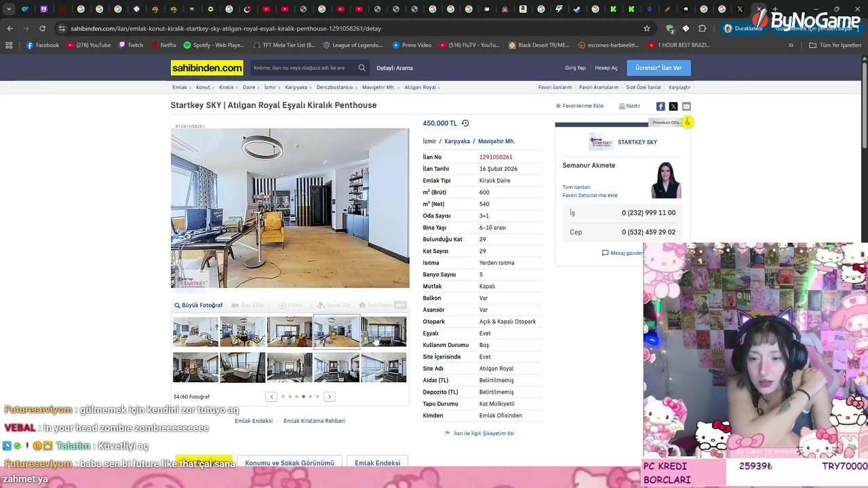Open Konut breadcrumb

[x=203, y=87]
